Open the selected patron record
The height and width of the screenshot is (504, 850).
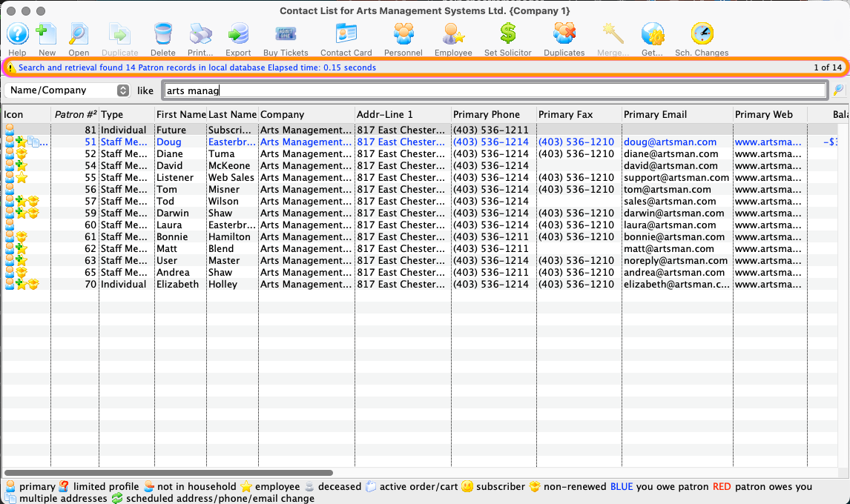coord(79,34)
